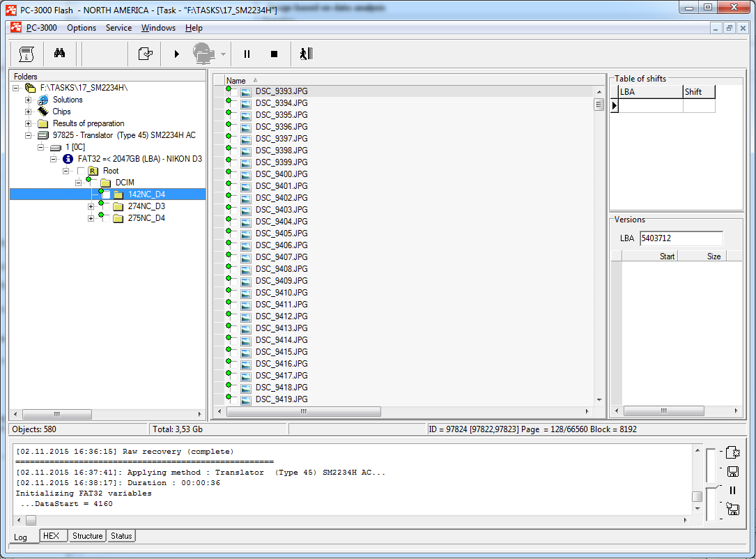Viewport: 756px width, 559px height.
Task: Click the floppy disk save log icon
Action: (x=732, y=471)
